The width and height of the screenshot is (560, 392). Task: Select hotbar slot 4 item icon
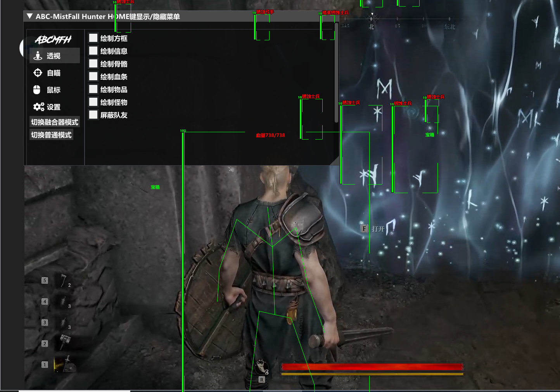pyautogui.click(x=63, y=301)
